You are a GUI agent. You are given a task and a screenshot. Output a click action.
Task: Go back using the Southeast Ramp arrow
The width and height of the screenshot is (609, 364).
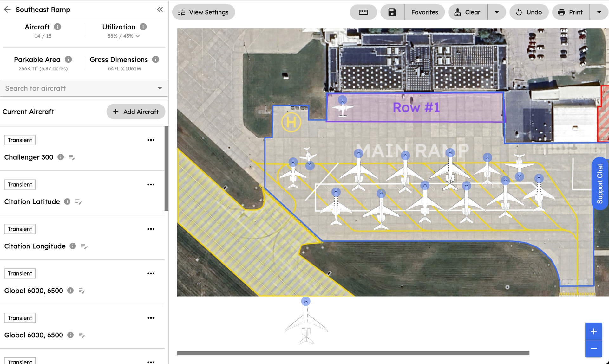7,10
